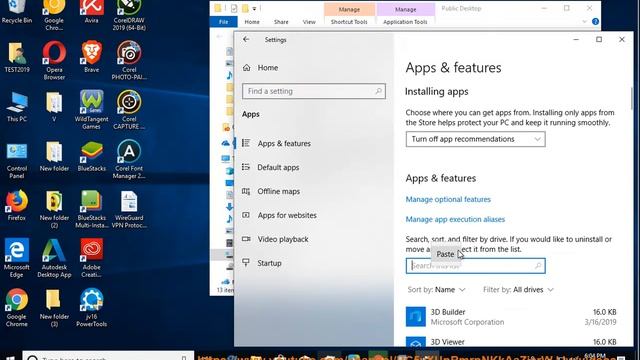Open Corel CAPTURE desktop shortcut
The image size is (640, 360).
[x=129, y=110]
